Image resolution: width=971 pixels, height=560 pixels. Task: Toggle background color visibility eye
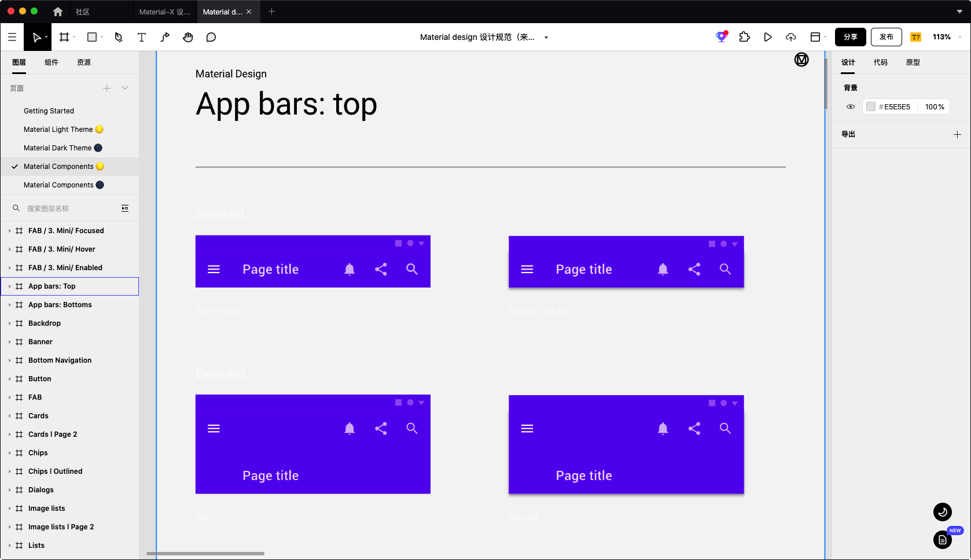[x=851, y=106]
